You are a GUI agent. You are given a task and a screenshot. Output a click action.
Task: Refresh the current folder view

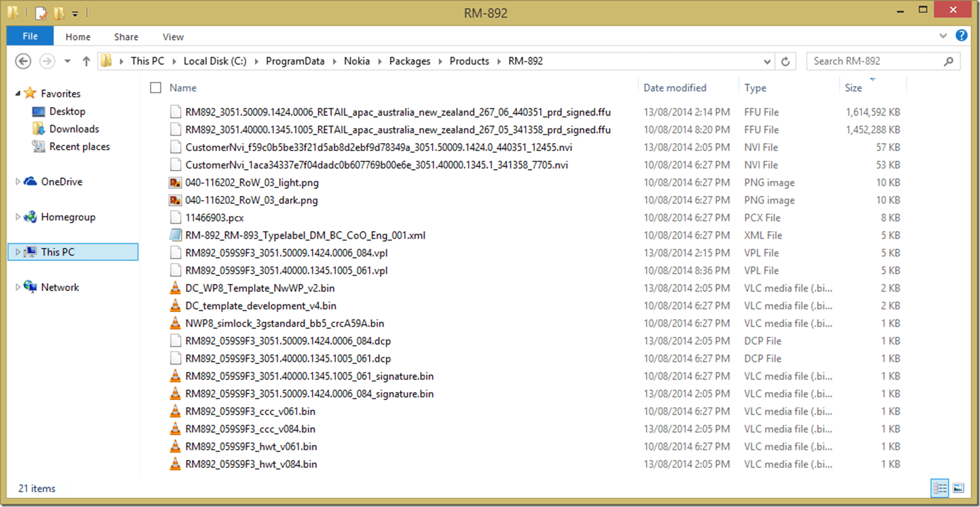pos(785,61)
